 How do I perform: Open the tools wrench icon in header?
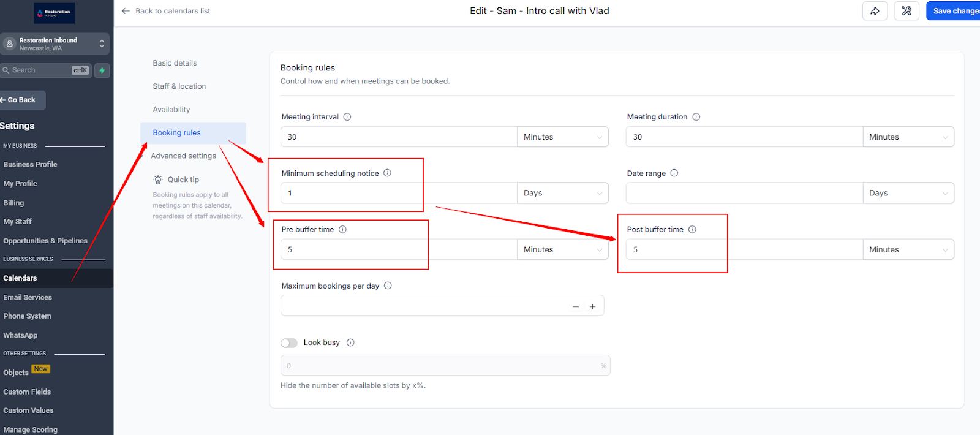(x=907, y=11)
